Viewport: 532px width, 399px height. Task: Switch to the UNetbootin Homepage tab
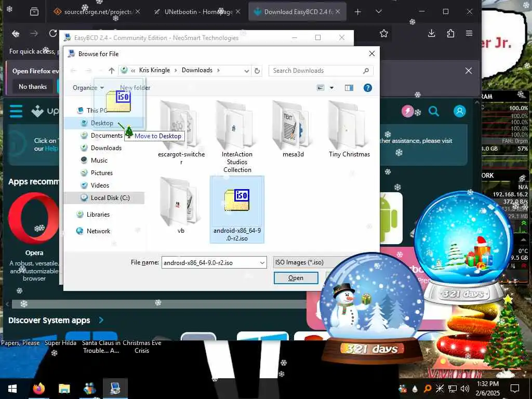pyautogui.click(x=197, y=12)
